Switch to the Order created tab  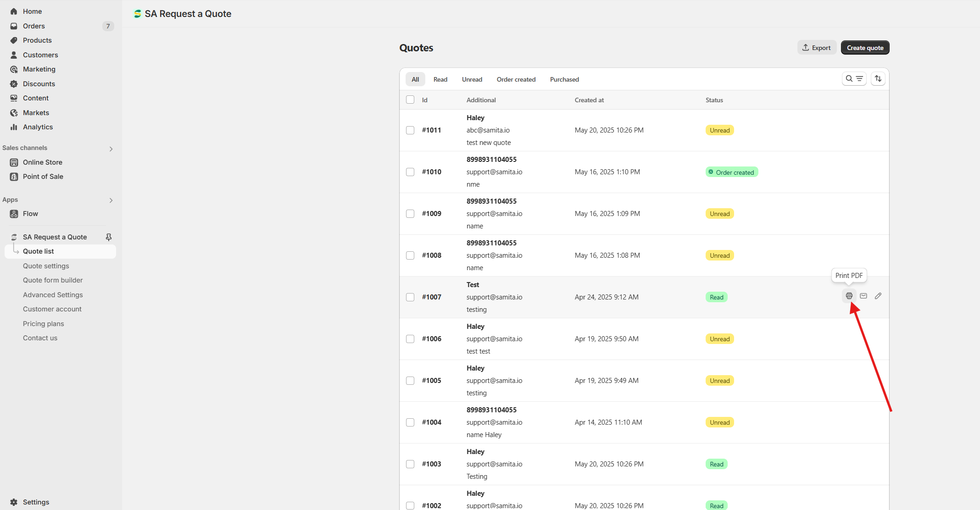coord(516,79)
